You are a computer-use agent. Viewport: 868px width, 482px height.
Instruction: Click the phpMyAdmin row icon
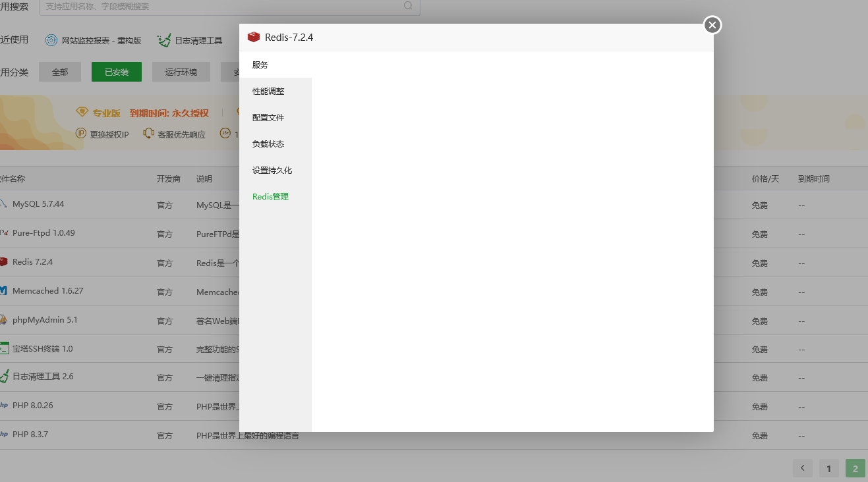pos(4,319)
